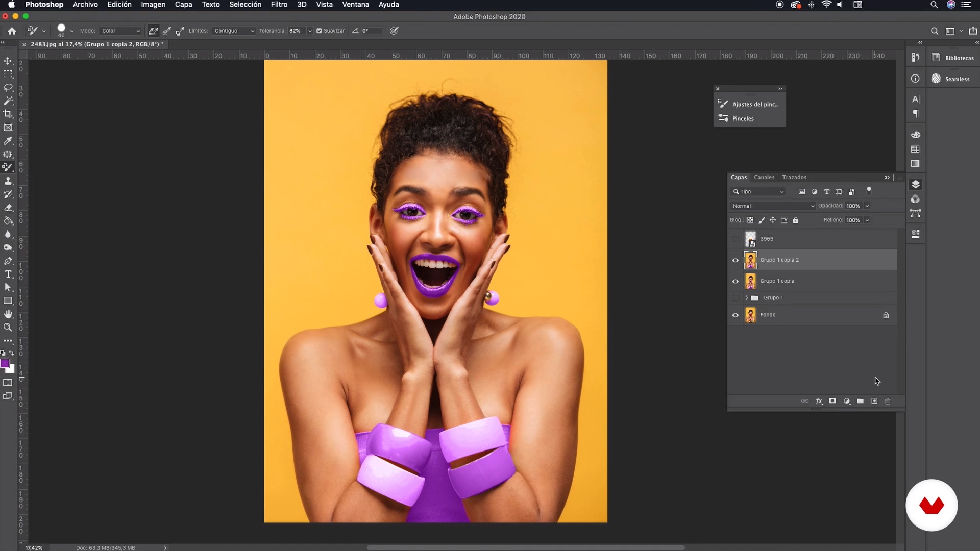
Task: Toggle layer filter on/off switch
Action: click(869, 191)
